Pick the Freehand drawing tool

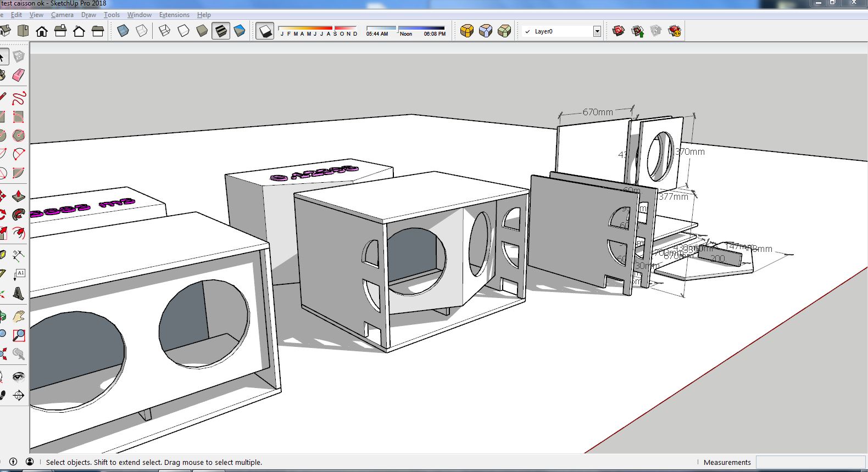click(x=19, y=98)
